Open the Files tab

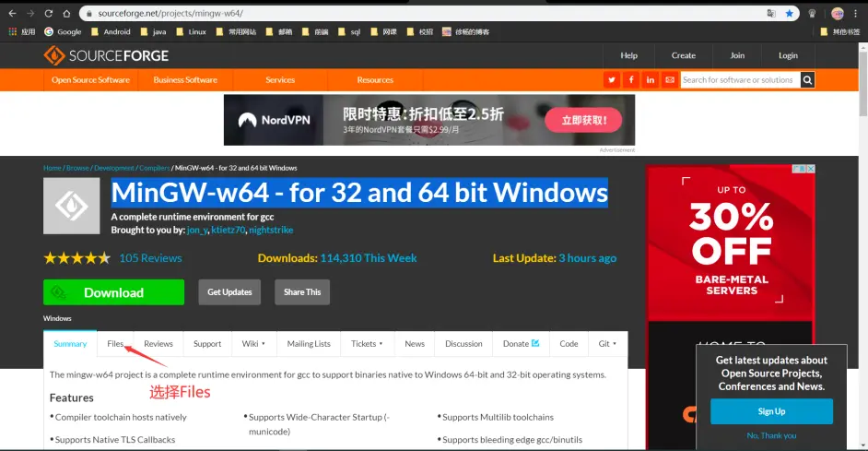coord(115,344)
